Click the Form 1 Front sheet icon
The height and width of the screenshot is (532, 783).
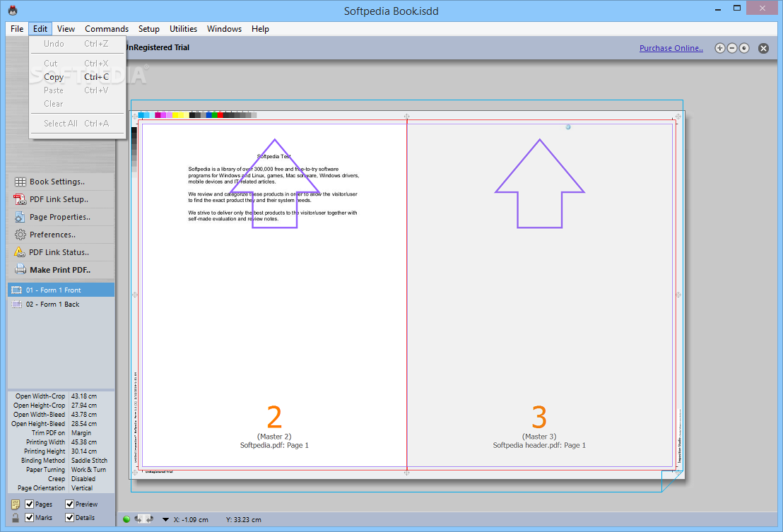(17, 290)
